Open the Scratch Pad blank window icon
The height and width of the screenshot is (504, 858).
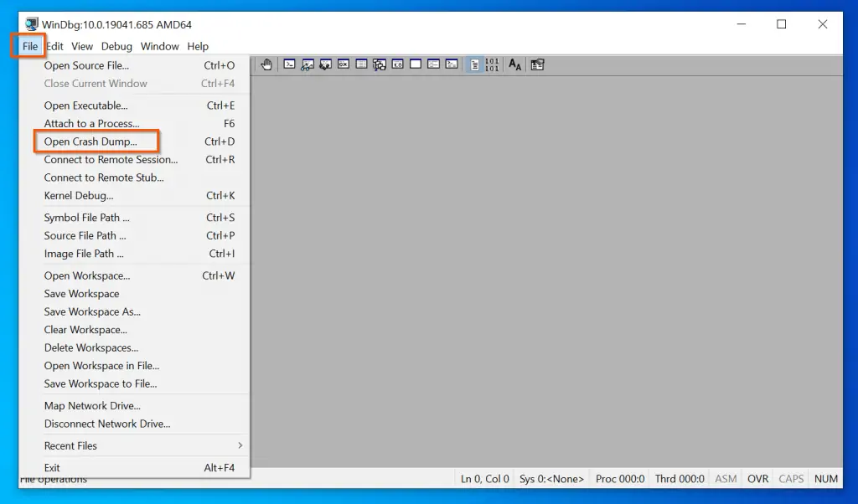[x=416, y=64]
